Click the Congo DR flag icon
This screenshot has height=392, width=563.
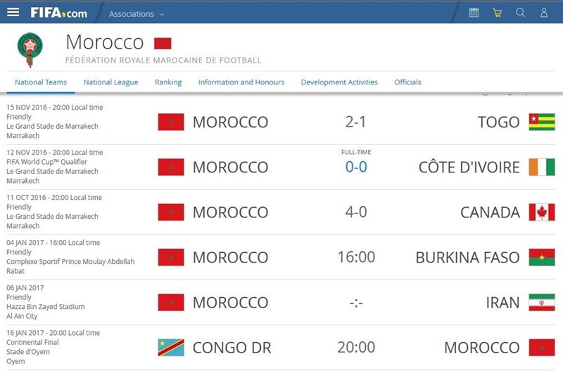click(170, 347)
